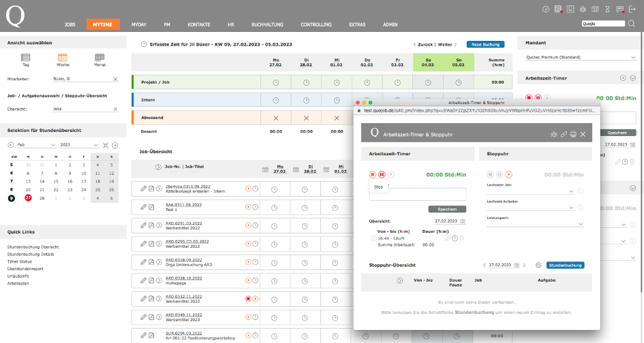The image size is (644, 343).
Task: Click the Neue Buchung button
Action: pyautogui.click(x=485, y=44)
